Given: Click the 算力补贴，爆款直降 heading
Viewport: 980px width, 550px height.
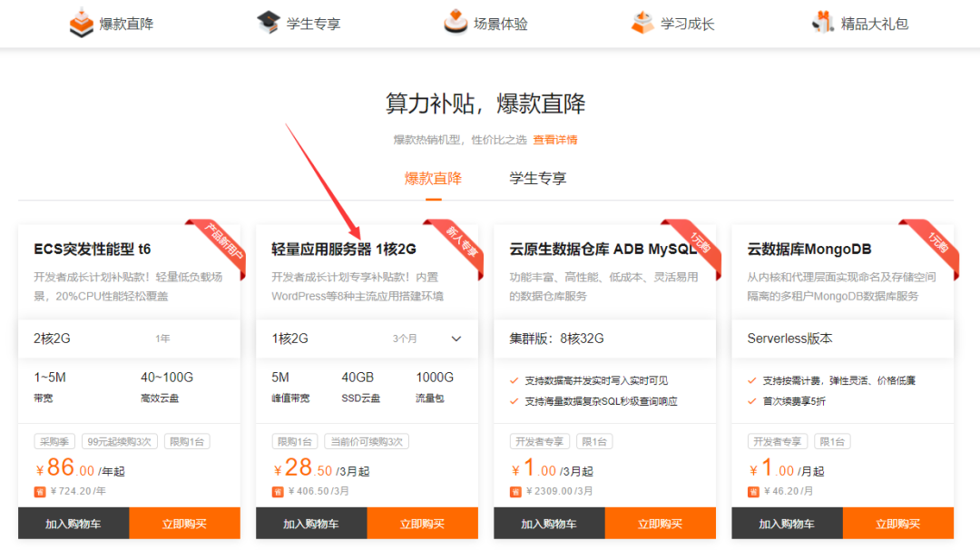Looking at the screenshot, I should coord(485,103).
